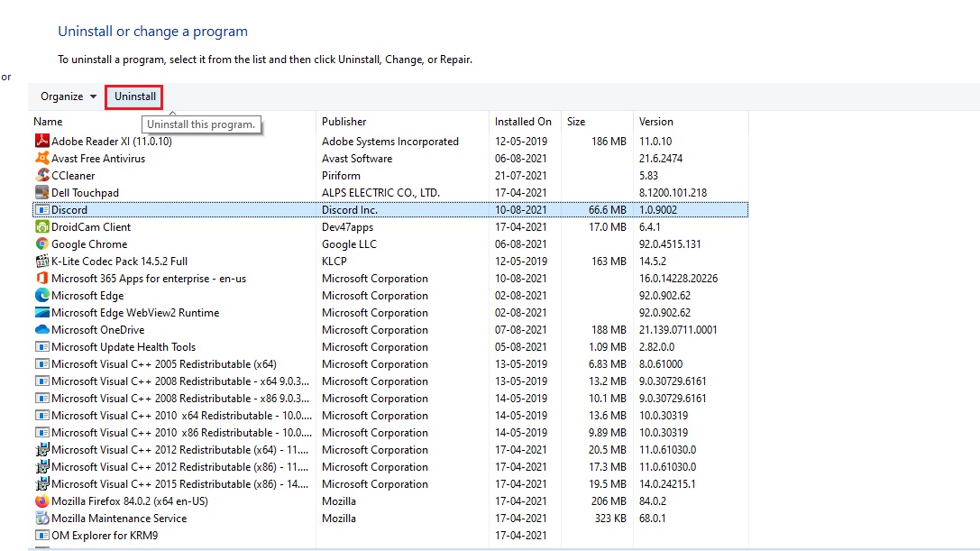This screenshot has height=551, width=980.
Task: Click version 21.6.2474 cell
Action: click(661, 158)
